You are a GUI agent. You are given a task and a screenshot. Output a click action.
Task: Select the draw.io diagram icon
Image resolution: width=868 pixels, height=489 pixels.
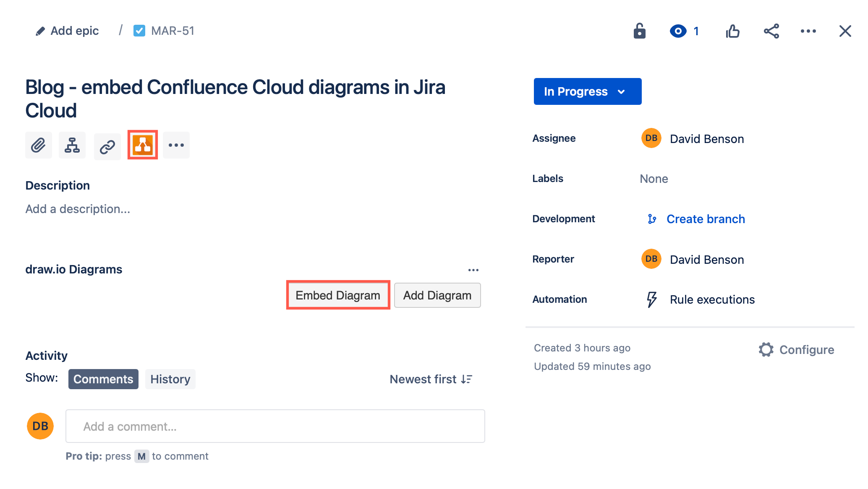click(142, 145)
